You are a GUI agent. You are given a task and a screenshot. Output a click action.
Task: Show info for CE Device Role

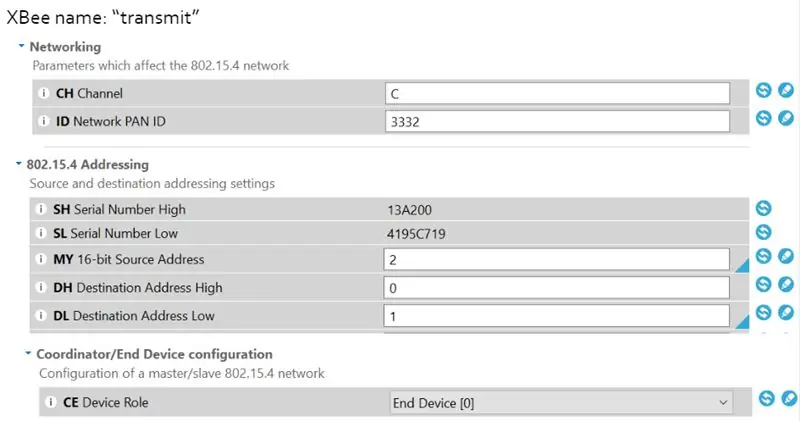click(51, 402)
